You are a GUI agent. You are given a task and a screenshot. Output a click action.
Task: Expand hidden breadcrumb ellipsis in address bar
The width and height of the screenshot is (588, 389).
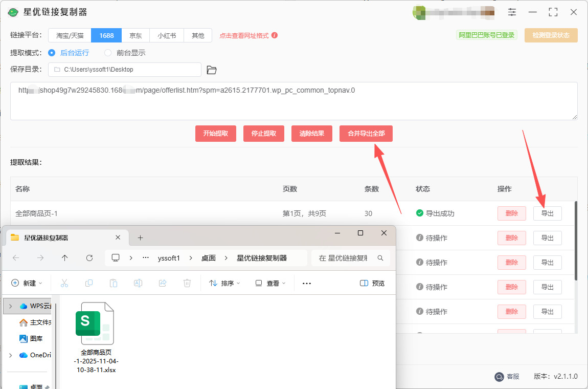pyautogui.click(x=146, y=258)
